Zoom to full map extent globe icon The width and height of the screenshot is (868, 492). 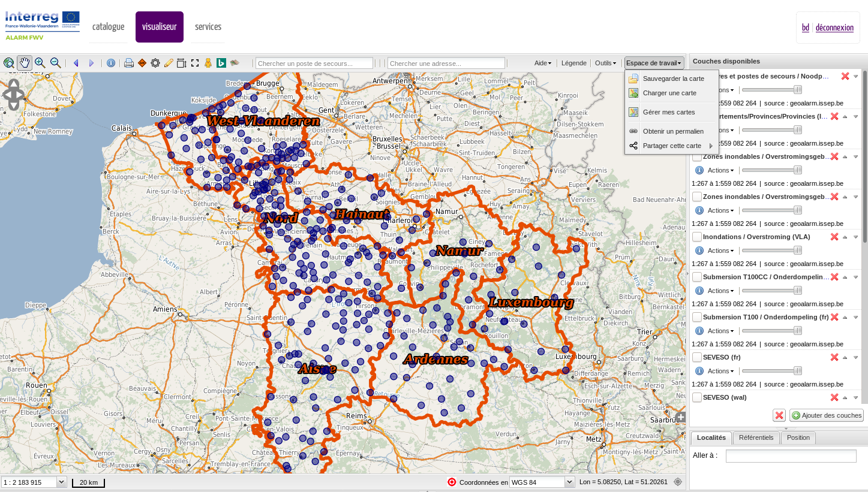(x=9, y=63)
